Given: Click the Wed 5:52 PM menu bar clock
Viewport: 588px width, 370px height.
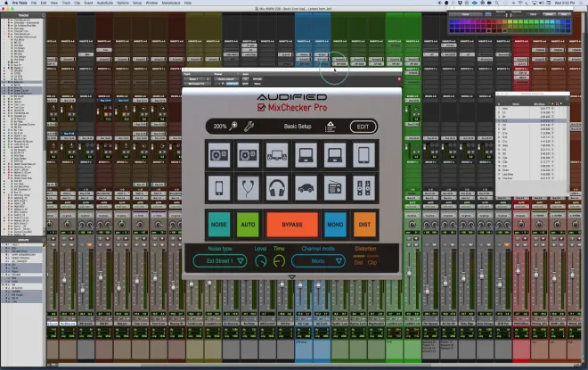Looking at the screenshot, I should click(x=565, y=3).
